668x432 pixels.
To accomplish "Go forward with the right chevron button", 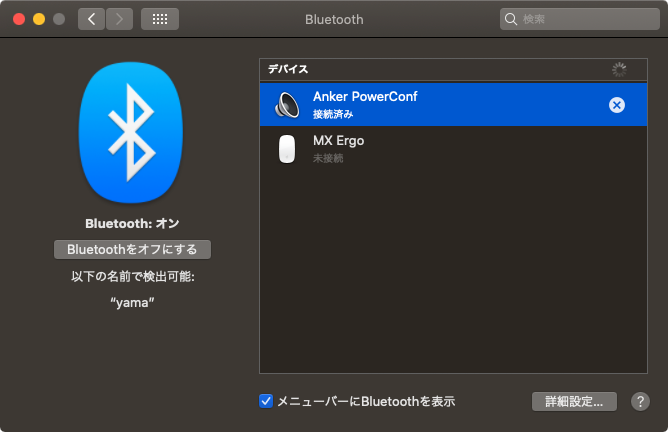I will coord(119,19).
